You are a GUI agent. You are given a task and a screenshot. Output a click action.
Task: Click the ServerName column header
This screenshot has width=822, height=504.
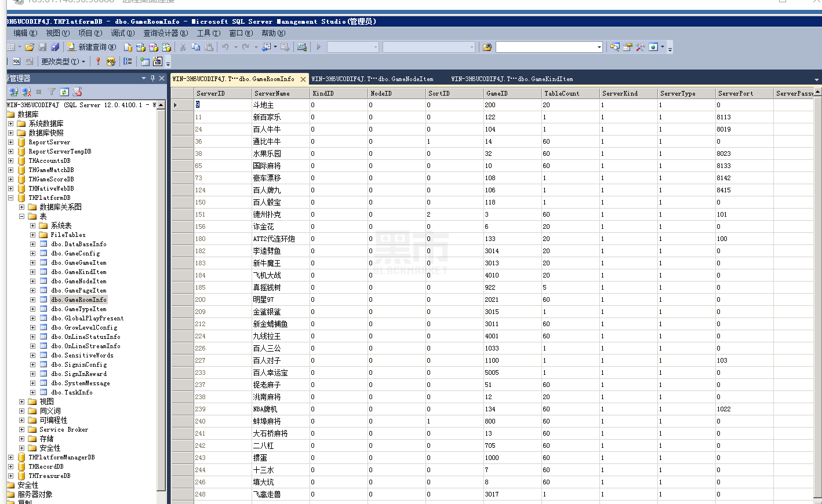pyautogui.click(x=281, y=93)
